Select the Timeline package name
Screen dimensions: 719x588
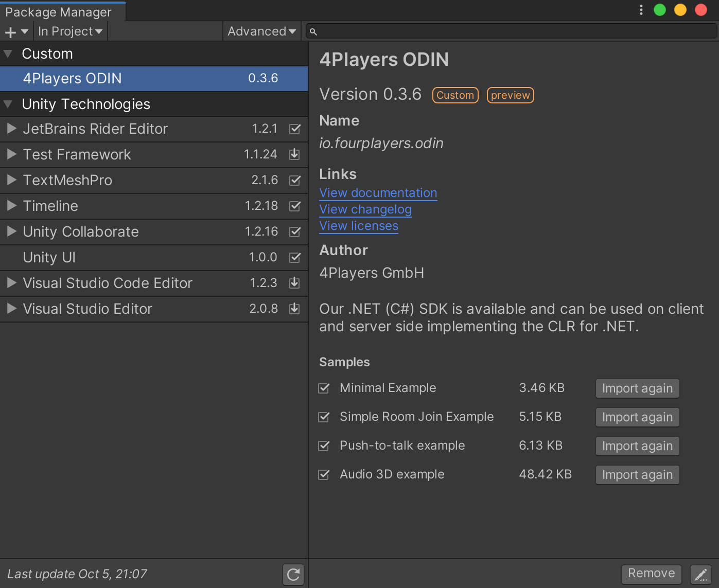pyautogui.click(x=50, y=206)
